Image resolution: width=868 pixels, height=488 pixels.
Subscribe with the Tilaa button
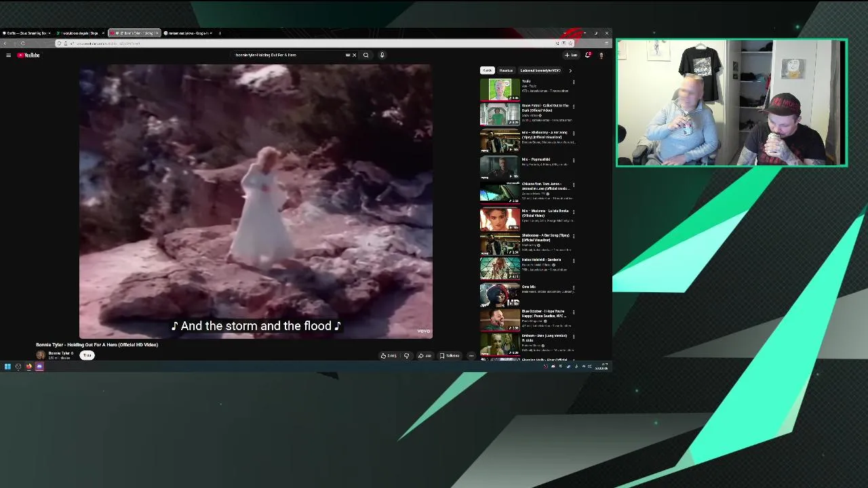(x=87, y=355)
